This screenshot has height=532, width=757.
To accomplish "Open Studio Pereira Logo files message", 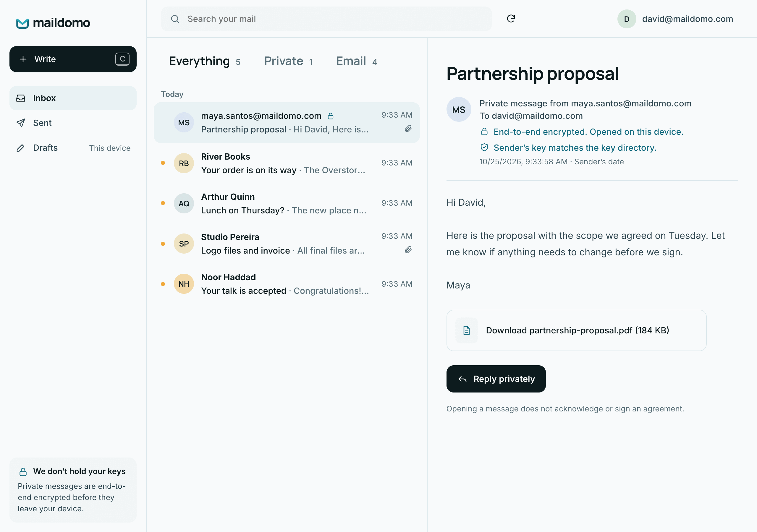I will [287, 244].
